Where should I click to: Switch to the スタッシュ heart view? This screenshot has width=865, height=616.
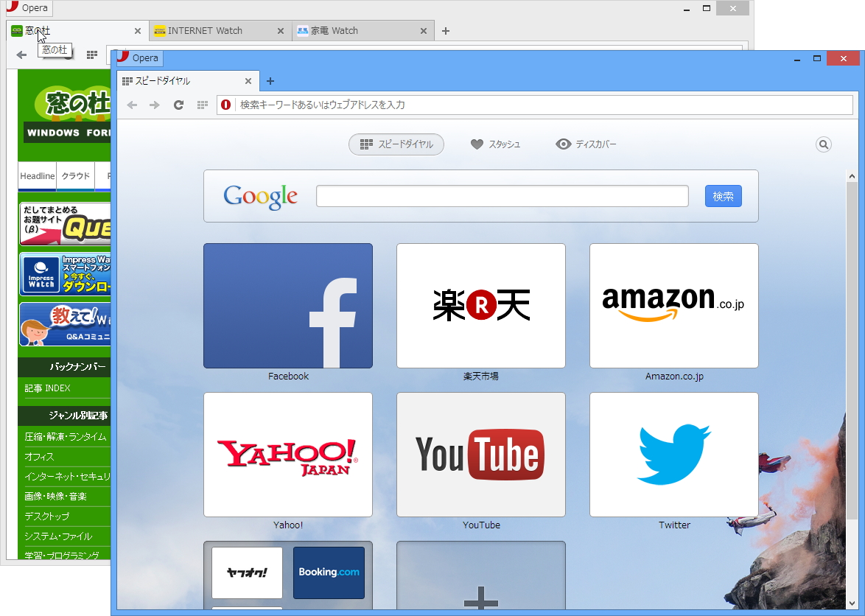(495, 144)
